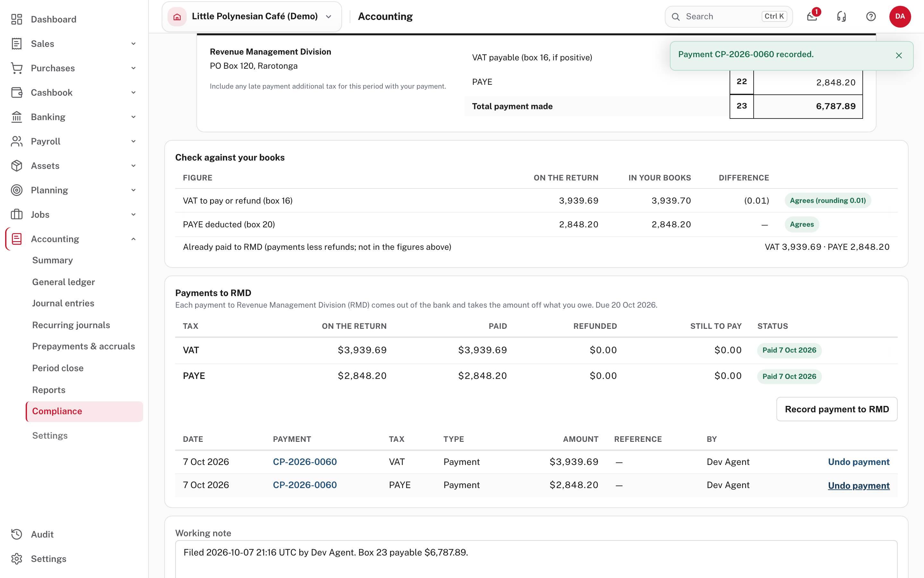Click Record payment to RMD button
Screen dimensions: 924x578
click(x=836, y=409)
